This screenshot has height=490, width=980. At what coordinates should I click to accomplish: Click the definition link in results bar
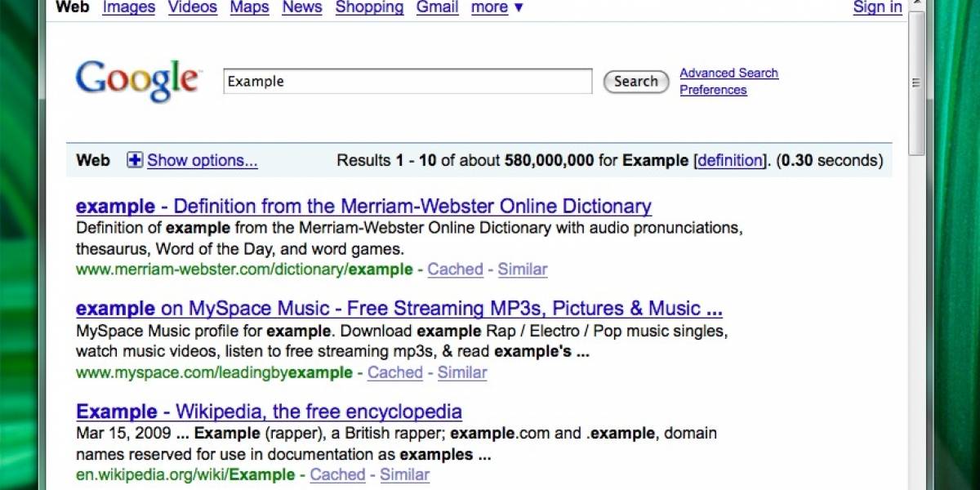[730, 160]
